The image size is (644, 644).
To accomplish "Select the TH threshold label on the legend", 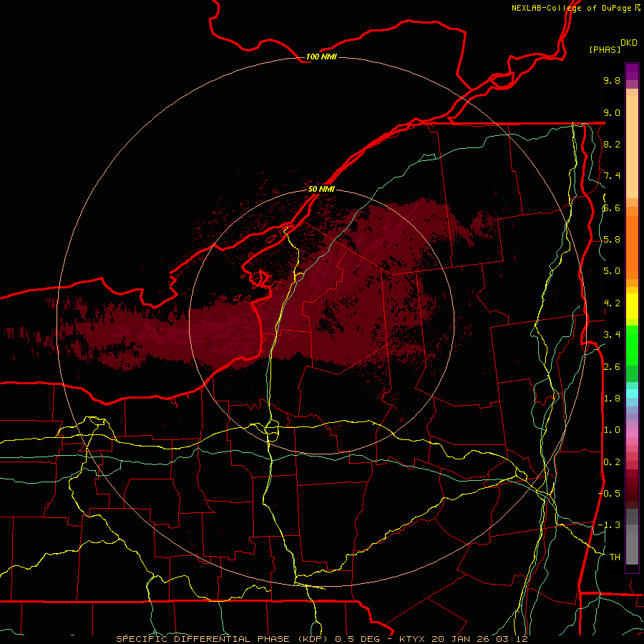I will 615,557.
